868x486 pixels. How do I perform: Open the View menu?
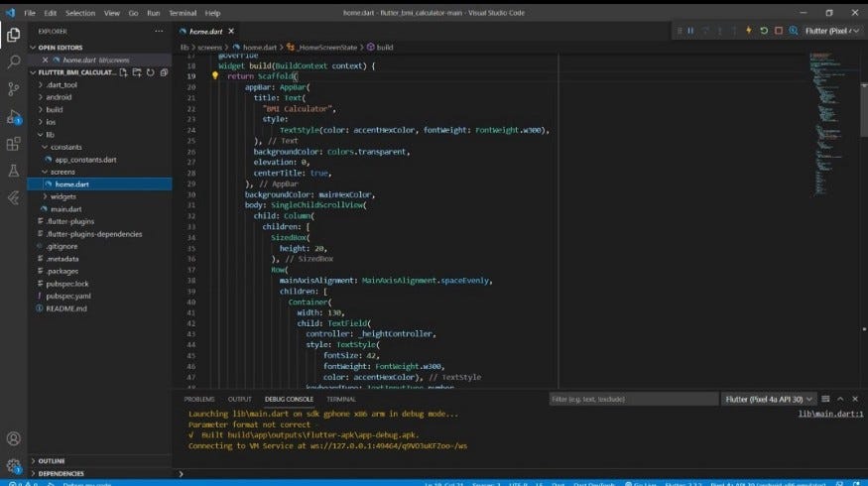coord(112,13)
